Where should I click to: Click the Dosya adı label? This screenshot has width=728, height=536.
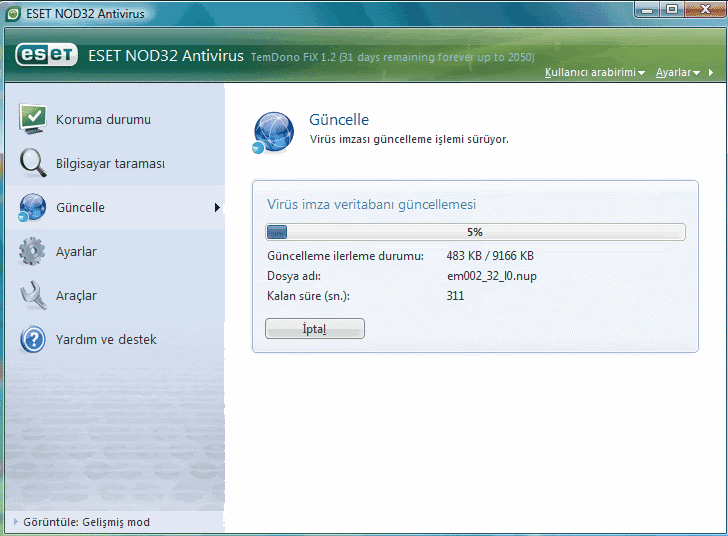coord(294,276)
